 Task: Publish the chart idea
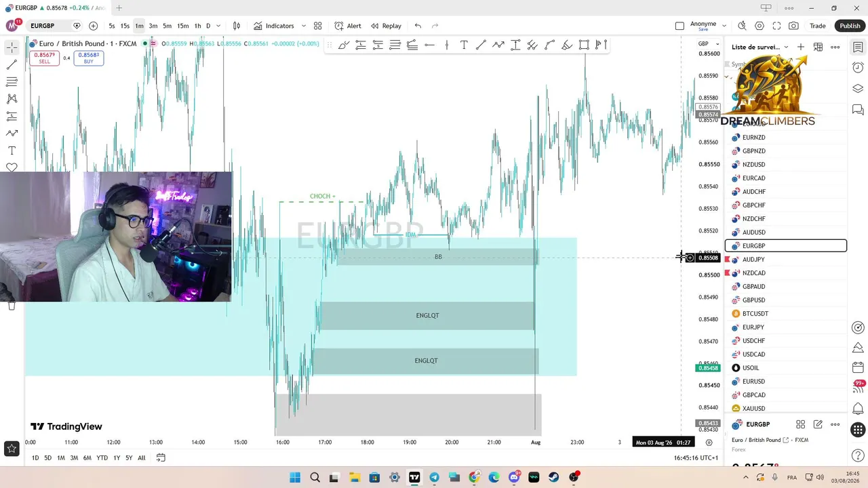click(x=850, y=26)
